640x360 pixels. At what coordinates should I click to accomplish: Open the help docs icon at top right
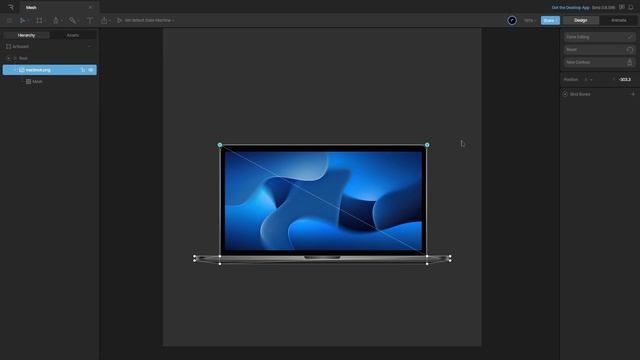click(622, 7)
